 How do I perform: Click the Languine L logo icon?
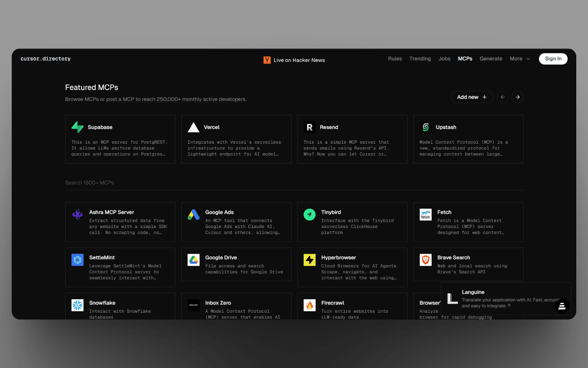pos(452,298)
